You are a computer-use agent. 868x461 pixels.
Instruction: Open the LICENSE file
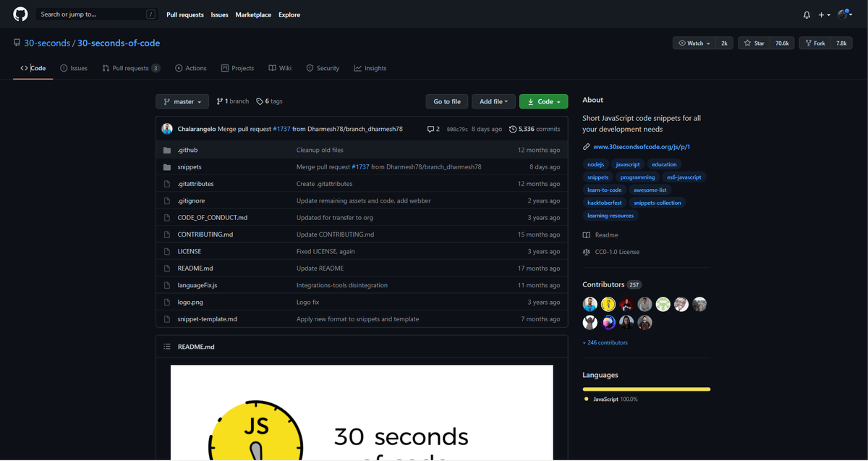[x=190, y=251]
